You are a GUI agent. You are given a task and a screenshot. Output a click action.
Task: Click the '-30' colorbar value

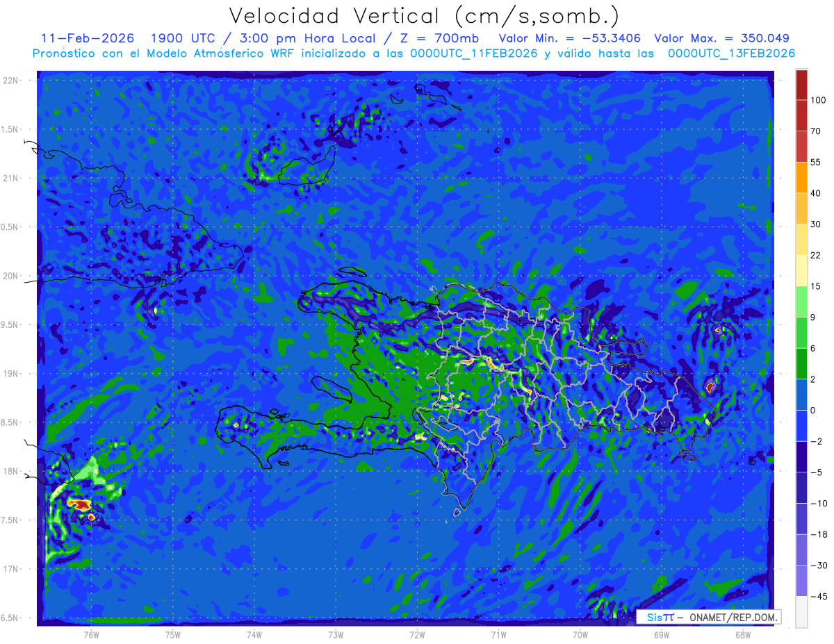(x=818, y=565)
